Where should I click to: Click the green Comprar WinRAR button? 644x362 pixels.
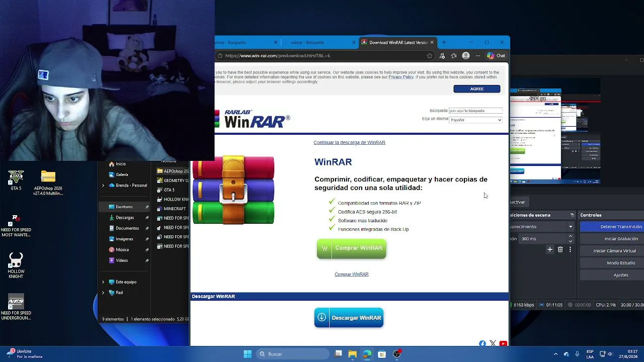coord(351,248)
